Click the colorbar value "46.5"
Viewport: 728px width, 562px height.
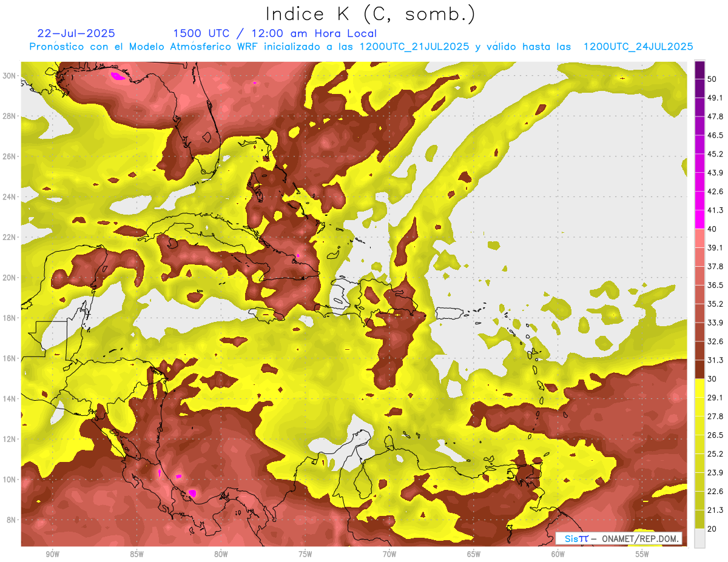[715, 135]
